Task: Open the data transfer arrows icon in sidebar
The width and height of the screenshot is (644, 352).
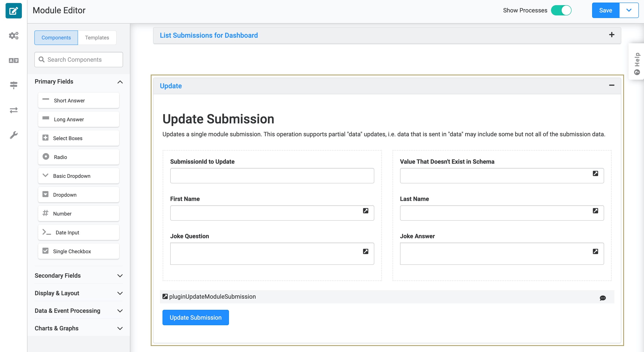Action: [x=14, y=110]
